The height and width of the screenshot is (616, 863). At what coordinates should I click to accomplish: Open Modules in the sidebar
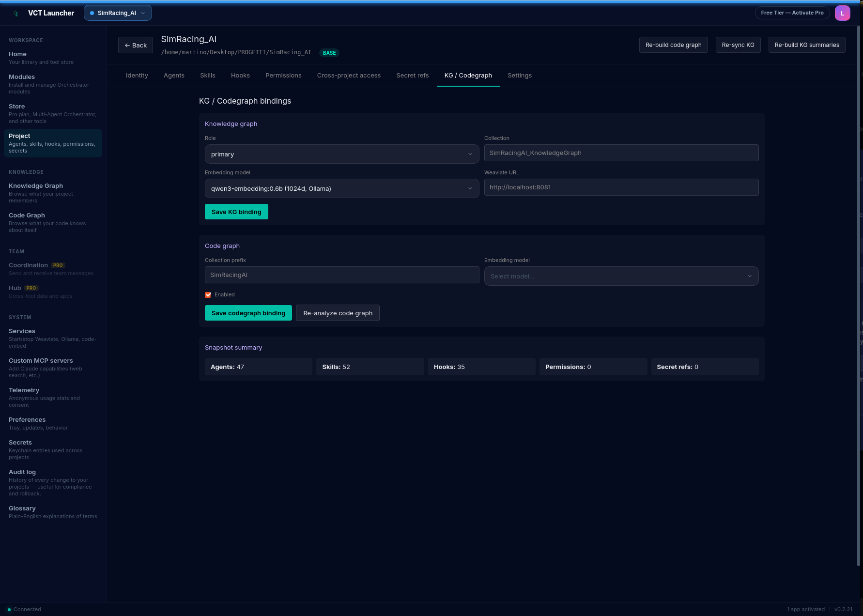tap(53, 84)
